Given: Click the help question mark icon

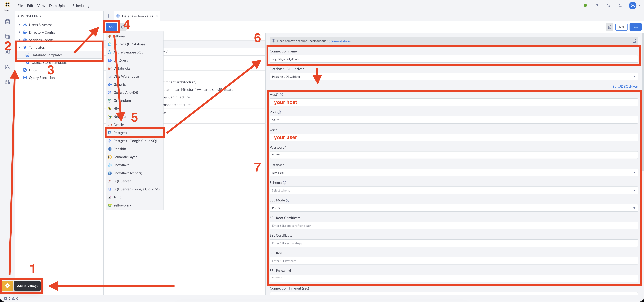Looking at the screenshot, I should [x=597, y=6].
